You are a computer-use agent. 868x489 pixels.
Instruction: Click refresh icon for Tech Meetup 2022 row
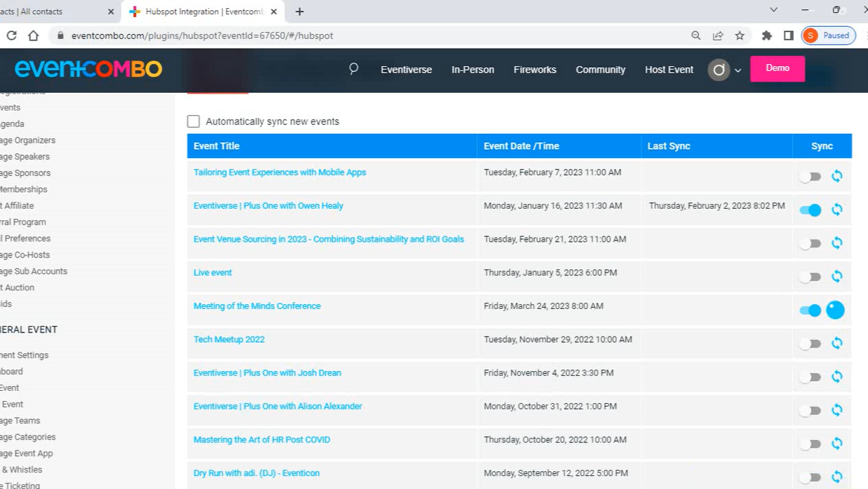tap(836, 343)
